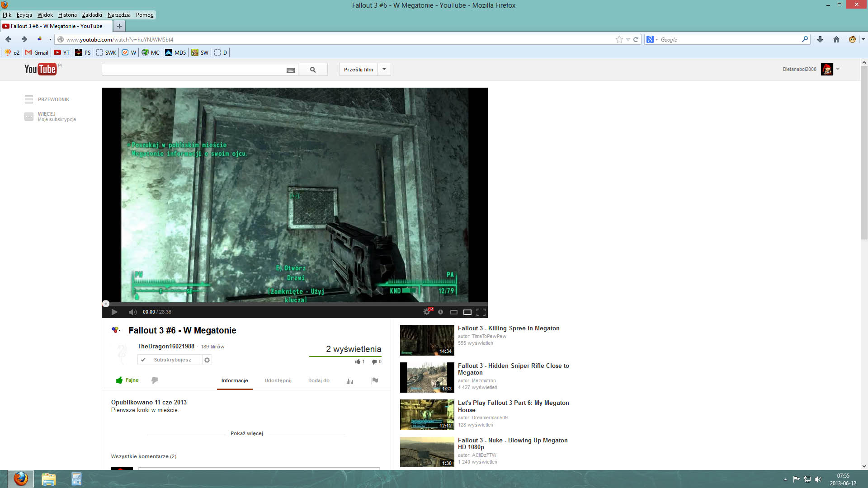
Task: Open the SWK bookmark
Action: [106, 52]
